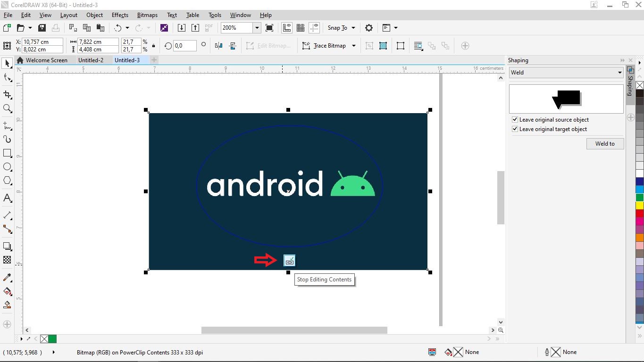Select the Color Eyedropper tool

pyautogui.click(x=7, y=277)
